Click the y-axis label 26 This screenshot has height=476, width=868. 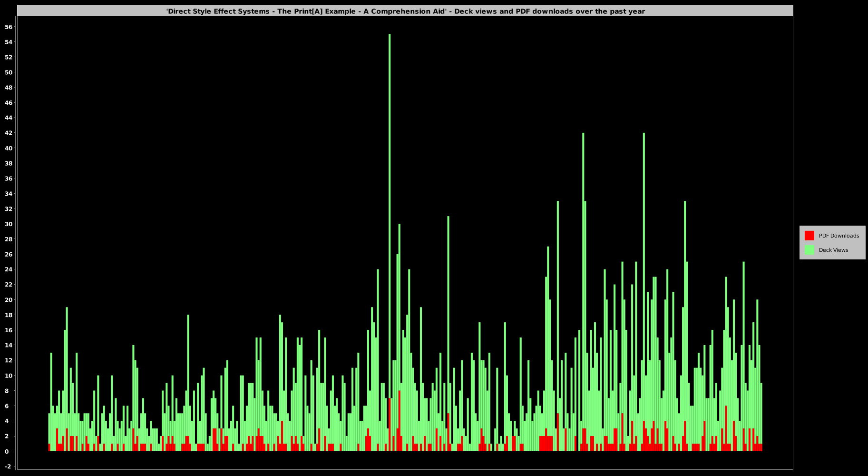(x=9, y=254)
